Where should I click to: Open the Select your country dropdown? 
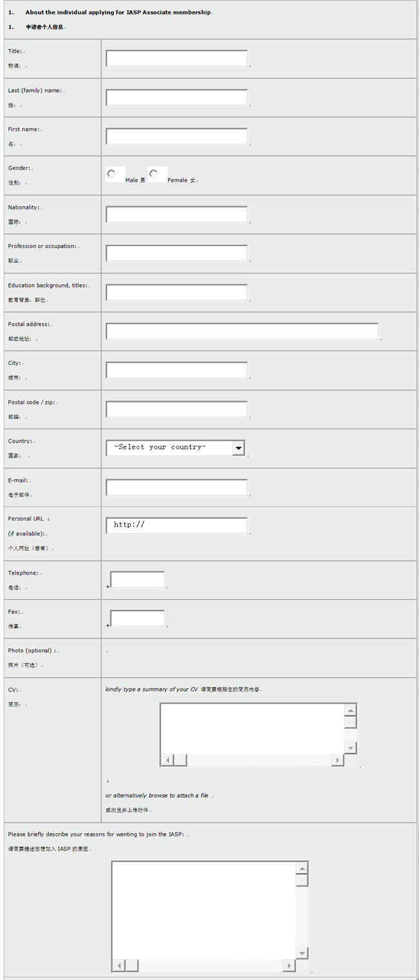point(169,448)
